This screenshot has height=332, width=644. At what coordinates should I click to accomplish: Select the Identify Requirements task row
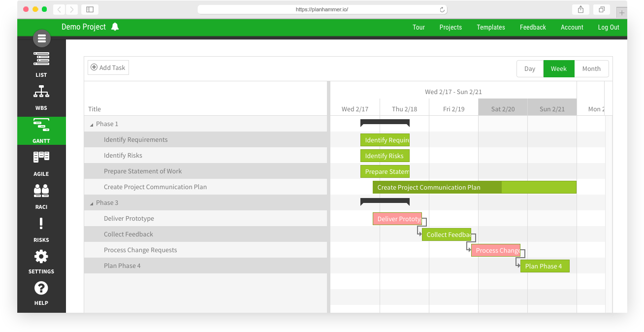205,139
